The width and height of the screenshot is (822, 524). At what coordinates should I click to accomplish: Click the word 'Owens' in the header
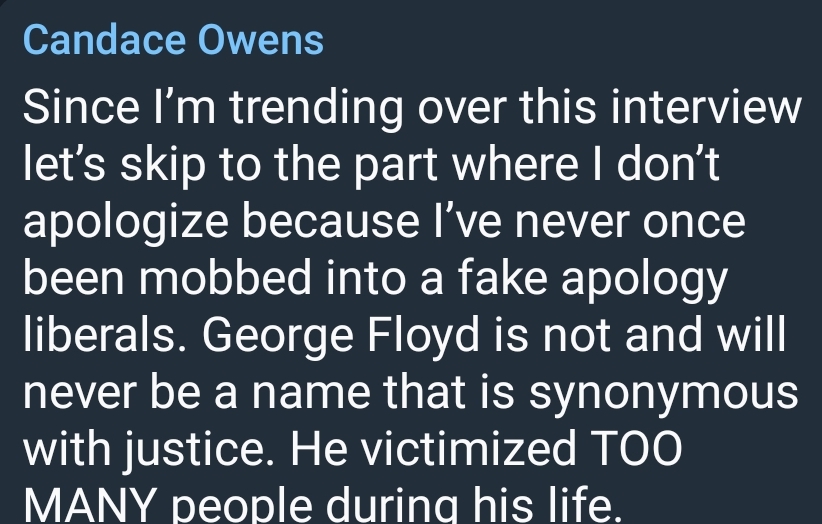[x=261, y=40]
